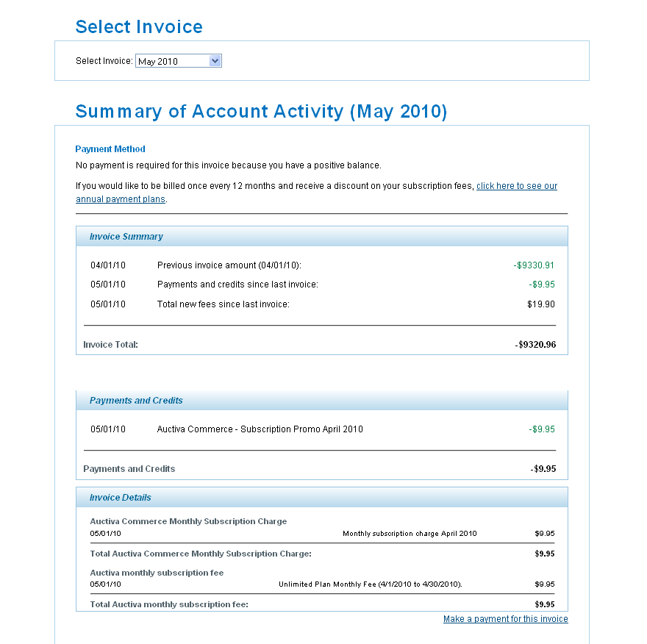The height and width of the screenshot is (644, 647).
Task: Click the Select Invoice page heading
Action: pos(138,26)
